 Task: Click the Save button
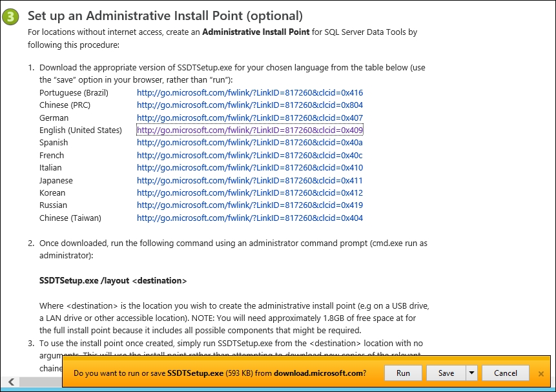tap(446, 373)
